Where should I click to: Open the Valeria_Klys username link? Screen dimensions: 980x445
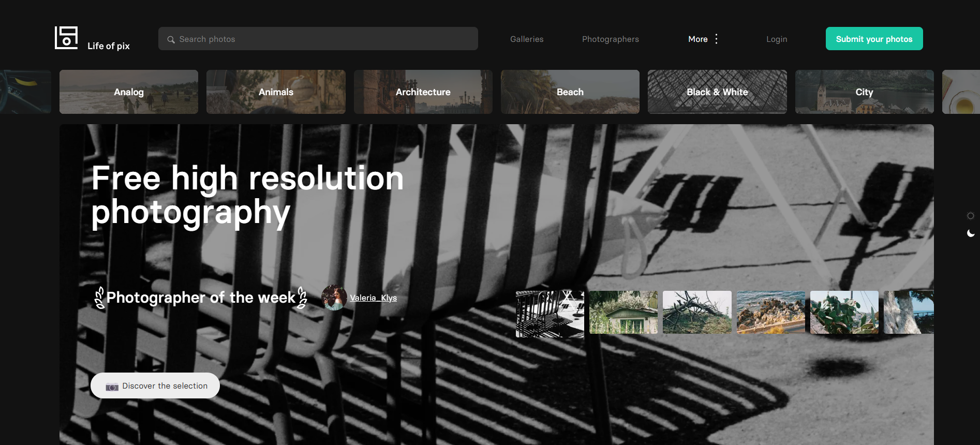click(x=373, y=298)
